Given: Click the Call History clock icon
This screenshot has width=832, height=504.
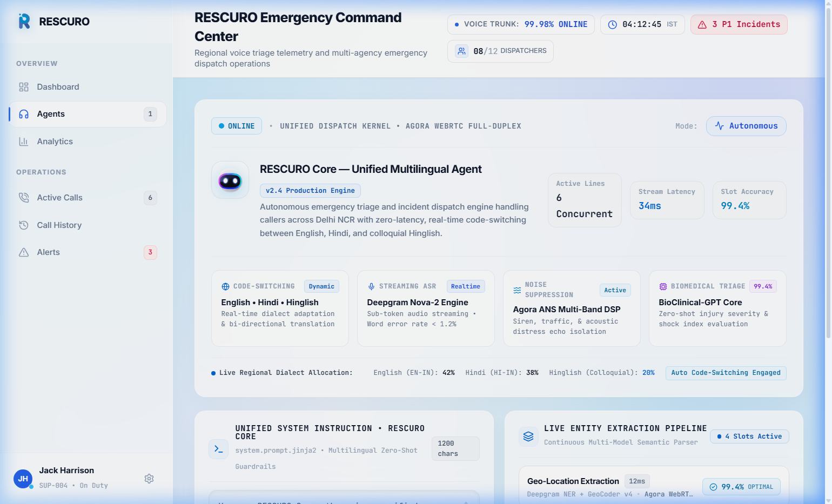Looking at the screenshot, I should click(x=24, y=225).
